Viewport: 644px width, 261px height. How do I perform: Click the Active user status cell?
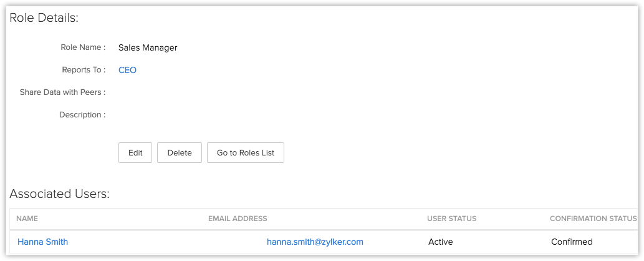click(441, 242)
